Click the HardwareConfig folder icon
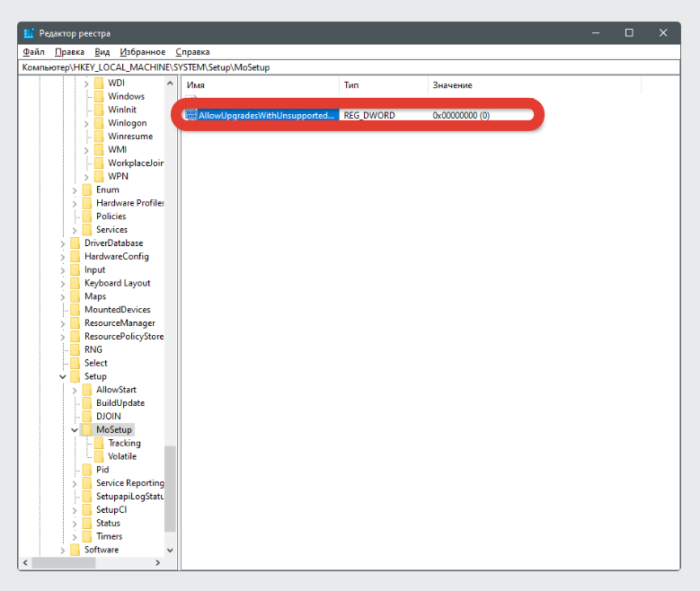700x591 pixels. 75,257
